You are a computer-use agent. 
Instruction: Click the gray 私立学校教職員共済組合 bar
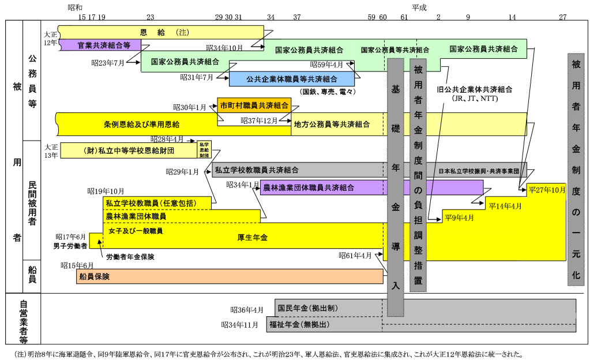pyautogui.click(x=257, y=170)
